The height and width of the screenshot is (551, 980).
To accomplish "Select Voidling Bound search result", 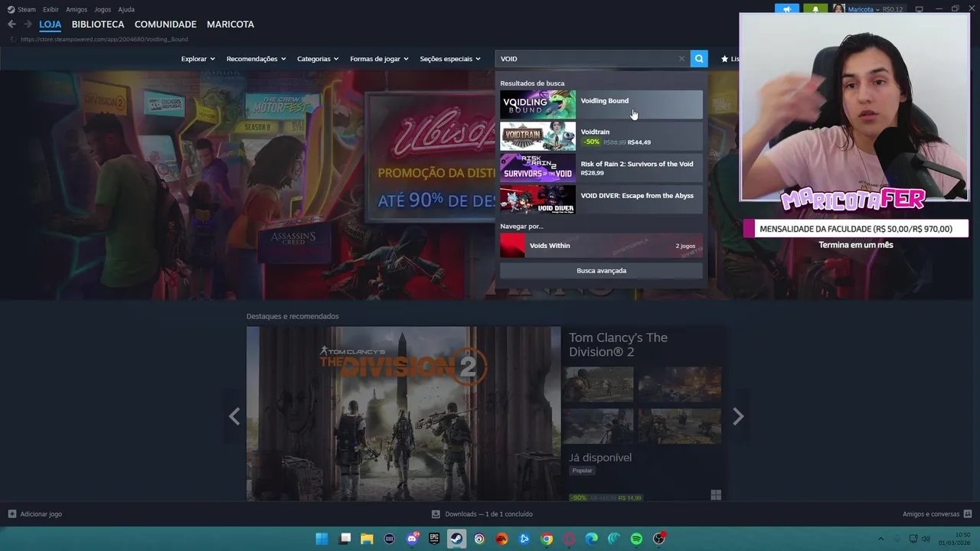I will pos(601,105).
